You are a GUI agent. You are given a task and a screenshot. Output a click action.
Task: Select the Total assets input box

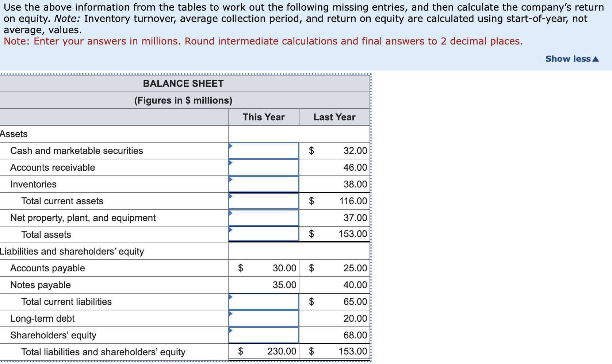[x=264, y=234]
